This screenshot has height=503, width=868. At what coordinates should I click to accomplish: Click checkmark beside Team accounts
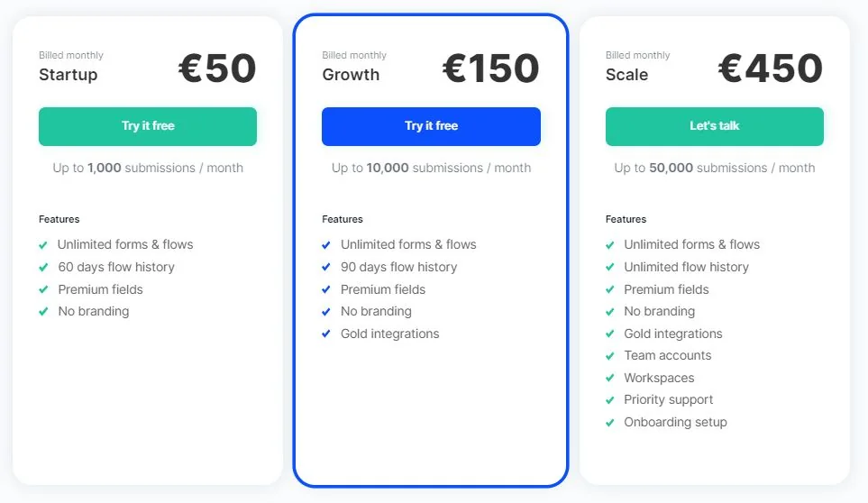click(x=610, y=356)
